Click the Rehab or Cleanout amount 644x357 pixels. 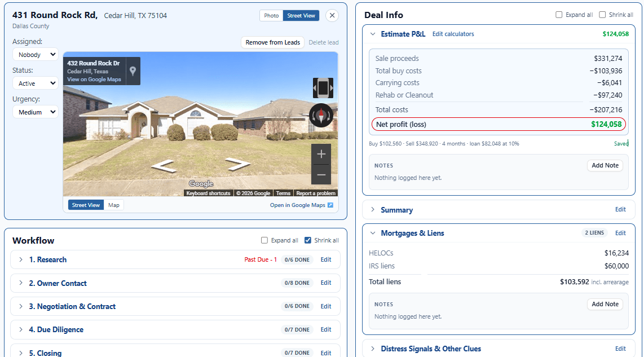click(x=607, y=95)
